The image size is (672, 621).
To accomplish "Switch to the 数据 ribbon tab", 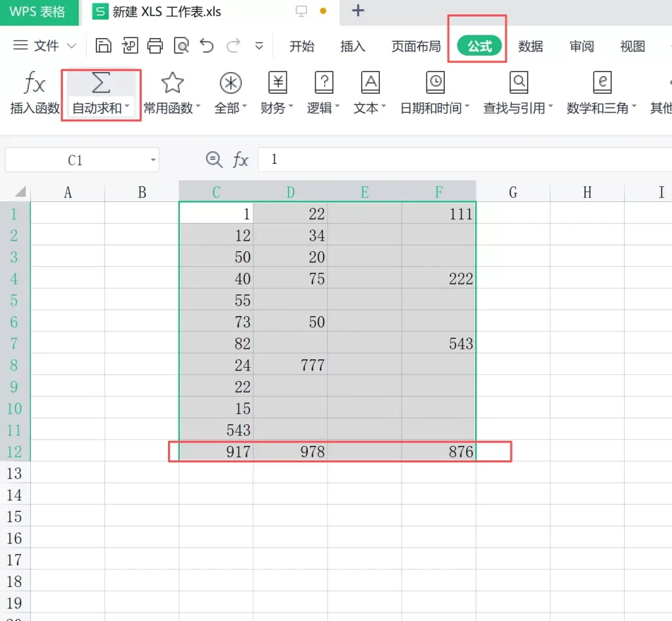I will click(x=532, y=46).
